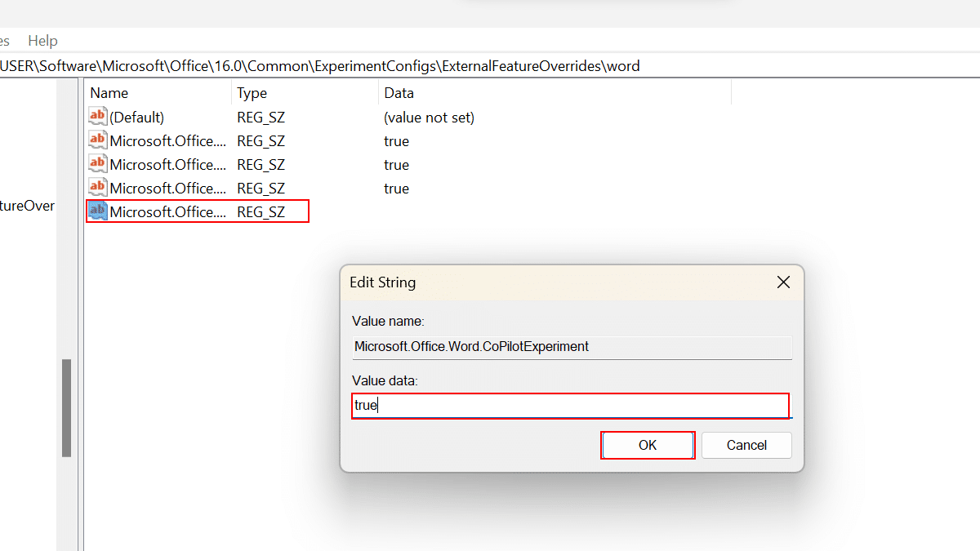Close the Edit String dialog with X
980x551 pixels.
pyautogui.click(x=782, y=282)
